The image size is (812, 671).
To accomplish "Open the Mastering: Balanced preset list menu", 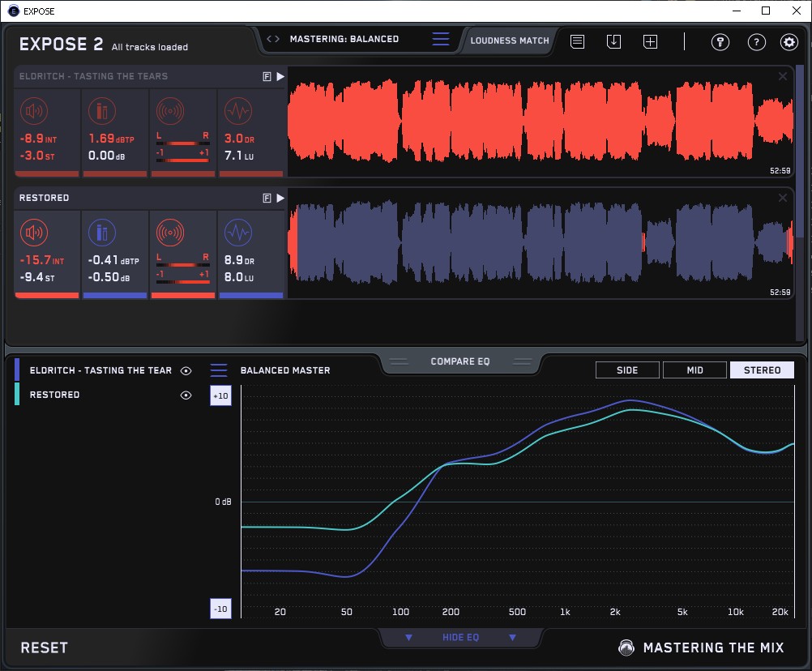I will 440,39.
